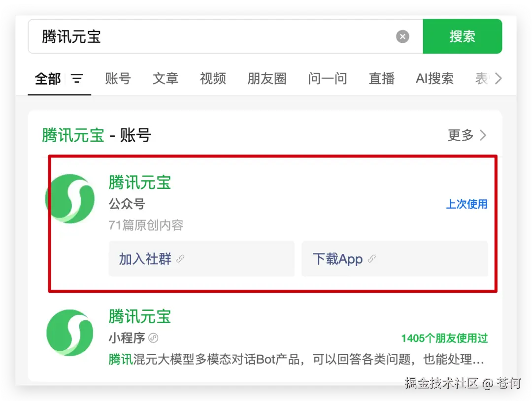
Task: Click the 71篇原创内容 text
Action: (146, 225)
